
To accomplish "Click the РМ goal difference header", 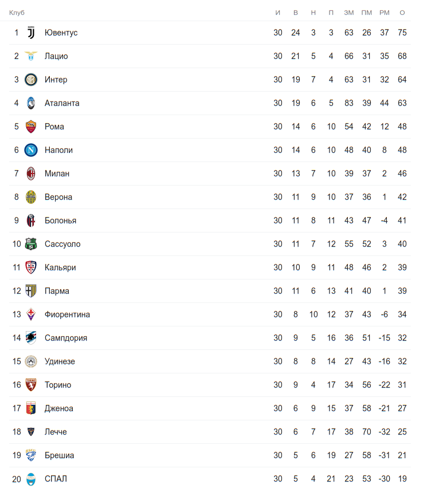I will [384, 13].
